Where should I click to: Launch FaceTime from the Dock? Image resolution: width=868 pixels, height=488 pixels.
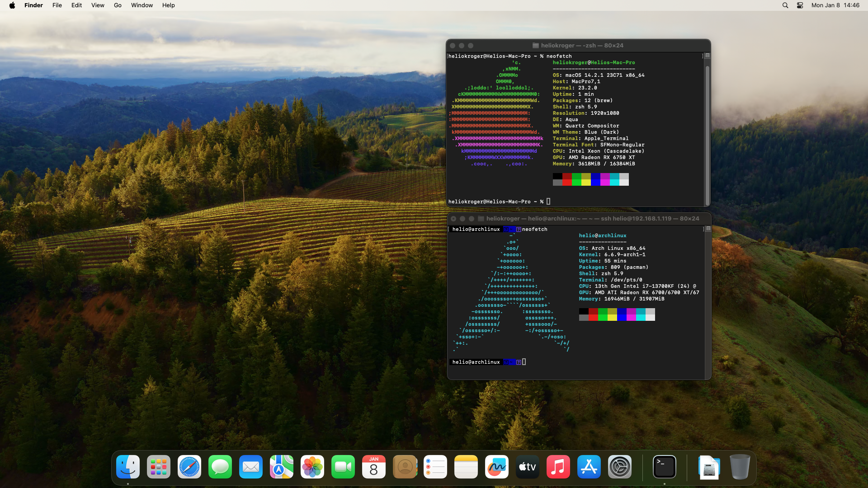[x=343, y=467]
